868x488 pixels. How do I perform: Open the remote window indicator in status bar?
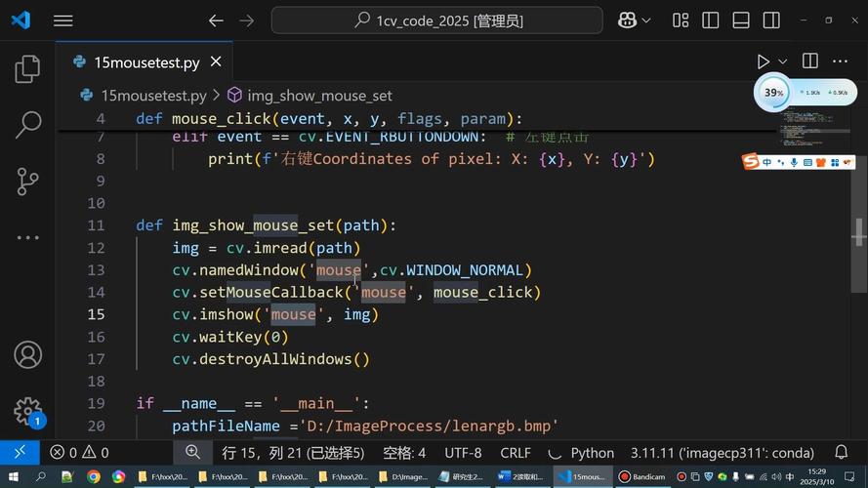[x=20, y=453]
